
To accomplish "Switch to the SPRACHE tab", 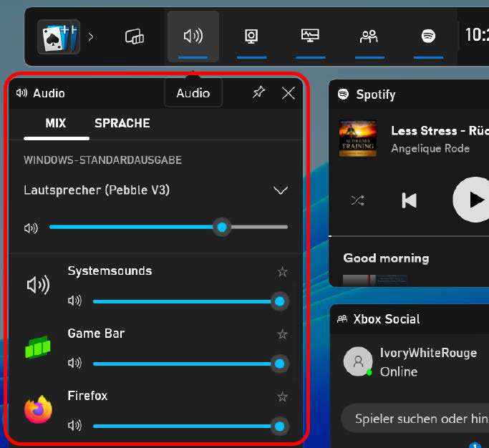I will click(122, 123).
